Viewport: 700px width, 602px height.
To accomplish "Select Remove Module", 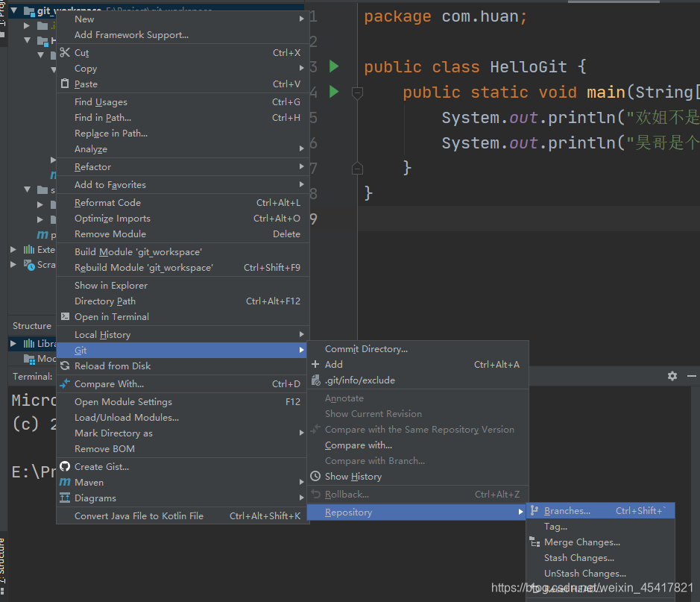I will [183, 233].
